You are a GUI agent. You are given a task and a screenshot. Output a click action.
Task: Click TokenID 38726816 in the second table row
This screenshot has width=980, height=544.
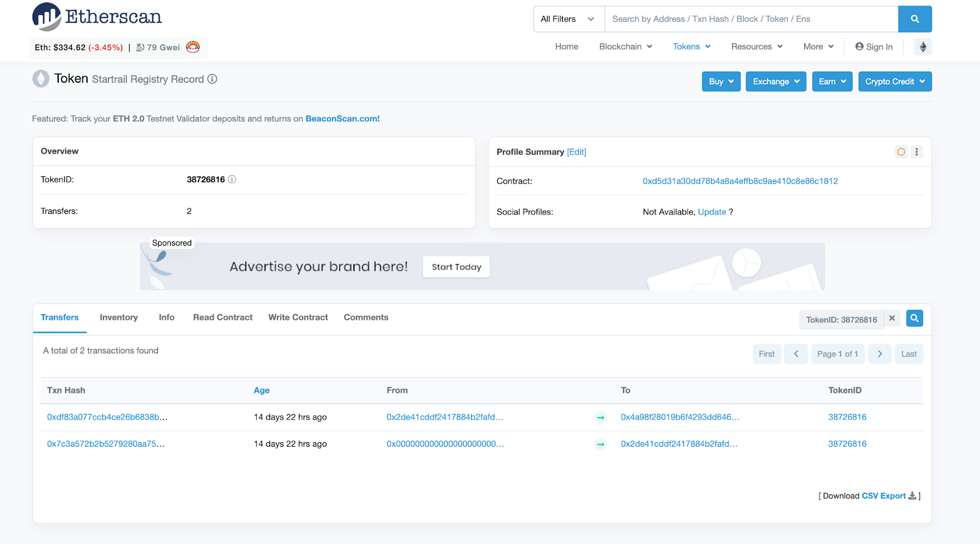tap(847, 444)
